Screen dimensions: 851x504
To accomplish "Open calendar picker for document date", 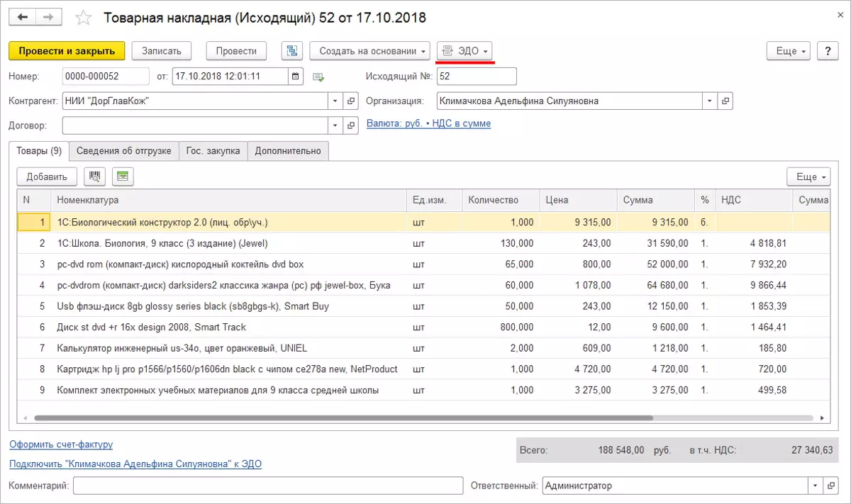I will (x=296, y=77).
